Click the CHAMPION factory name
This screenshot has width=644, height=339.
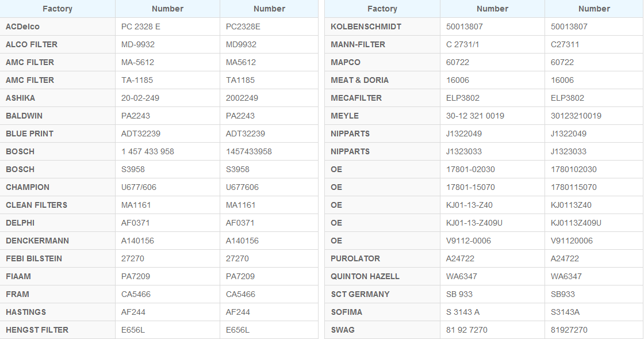[28, 188]
